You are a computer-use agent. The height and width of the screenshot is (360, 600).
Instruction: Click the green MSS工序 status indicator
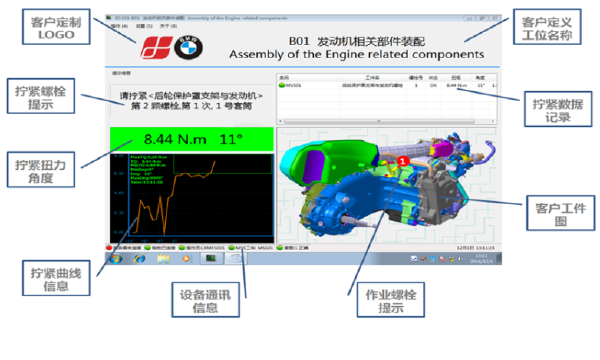click(x=231, y=248)
